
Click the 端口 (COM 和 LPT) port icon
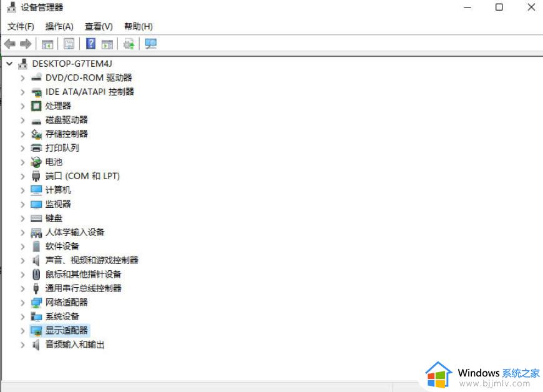tap(36, 176)
